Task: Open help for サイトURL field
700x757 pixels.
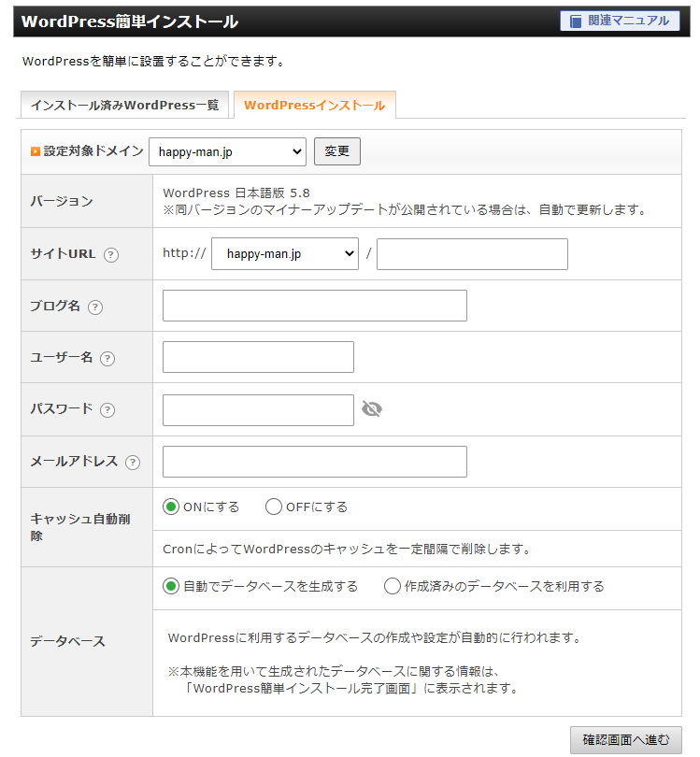Action: (x=111, y=255)
